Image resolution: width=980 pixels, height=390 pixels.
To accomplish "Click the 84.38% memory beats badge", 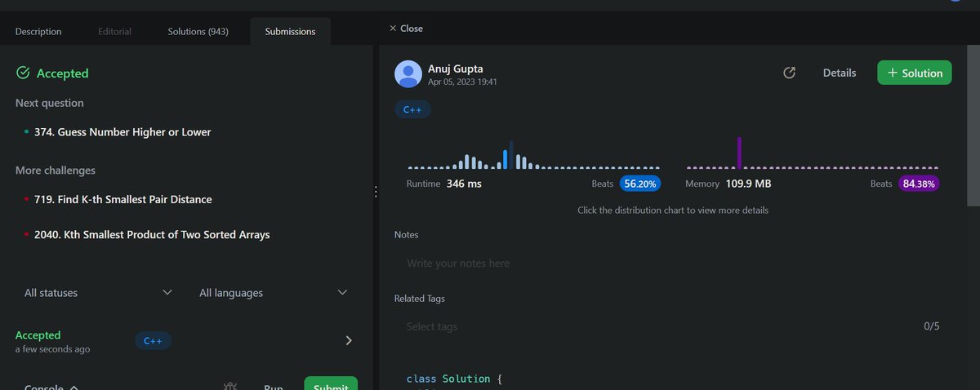I will 920,184.
